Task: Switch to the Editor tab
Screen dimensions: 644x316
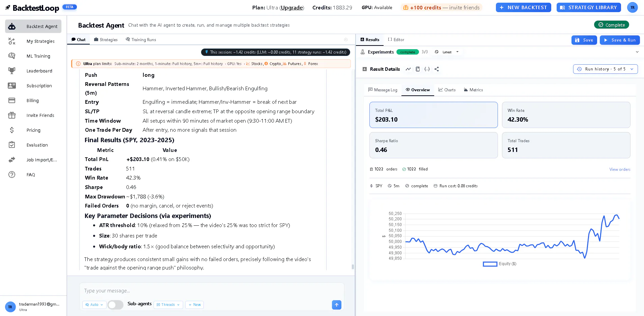Action: (x=396, y=39)
